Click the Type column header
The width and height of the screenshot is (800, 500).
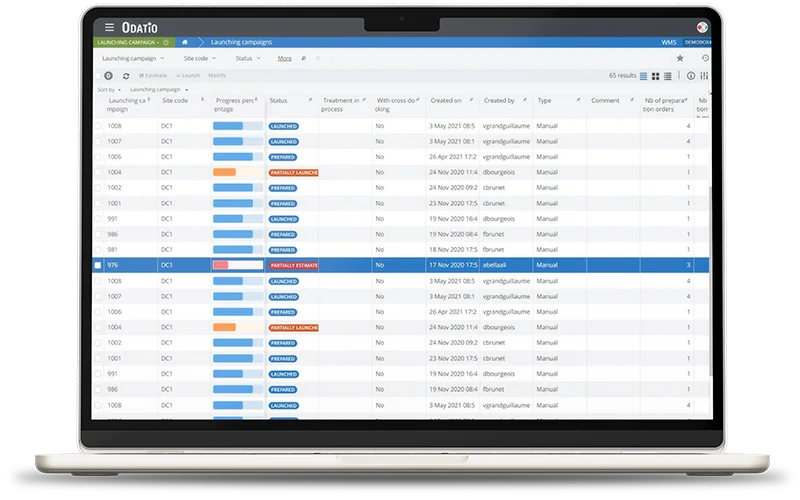click(544, 101)
